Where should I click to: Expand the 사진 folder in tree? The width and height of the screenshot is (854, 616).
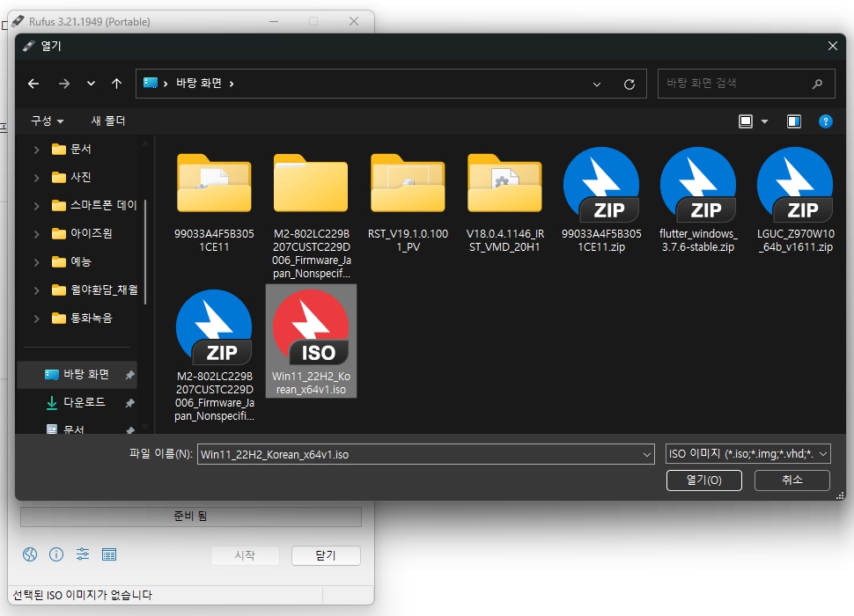click(x=36, y=178)
